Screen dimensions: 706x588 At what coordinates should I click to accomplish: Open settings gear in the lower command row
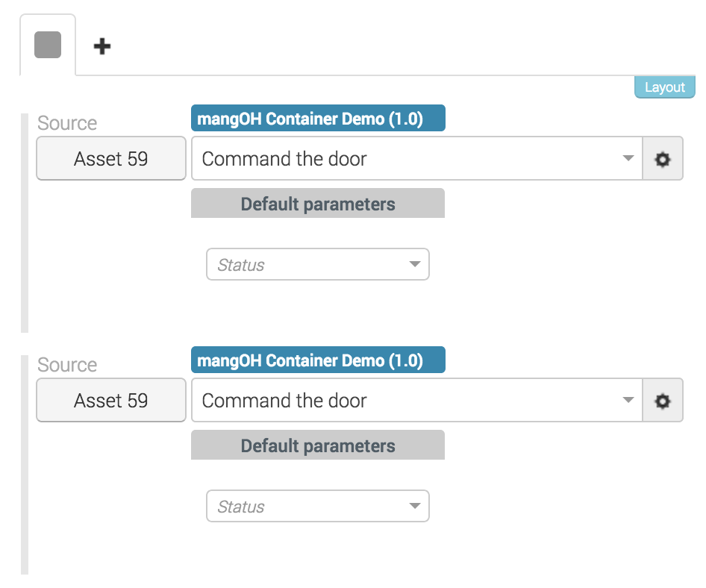coord(663,400)
